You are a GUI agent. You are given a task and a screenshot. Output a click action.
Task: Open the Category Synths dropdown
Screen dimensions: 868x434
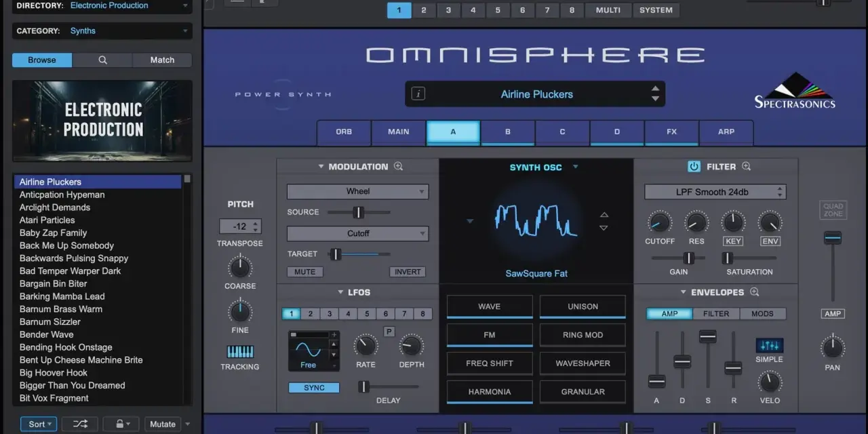pos(102,31)
